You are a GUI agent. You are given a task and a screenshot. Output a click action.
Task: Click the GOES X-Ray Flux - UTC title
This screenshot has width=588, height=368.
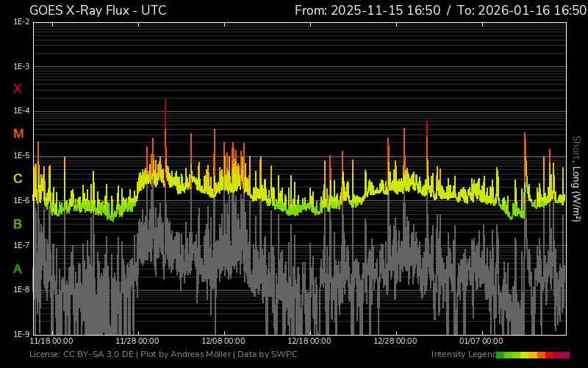point(98,10)
